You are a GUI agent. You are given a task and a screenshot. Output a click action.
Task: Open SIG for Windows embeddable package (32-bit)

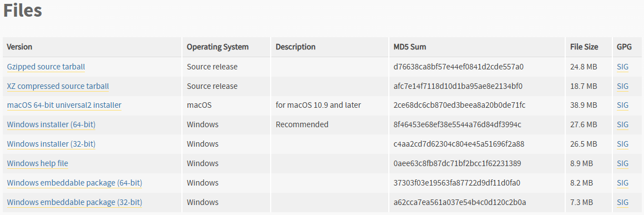pos(622,202)
